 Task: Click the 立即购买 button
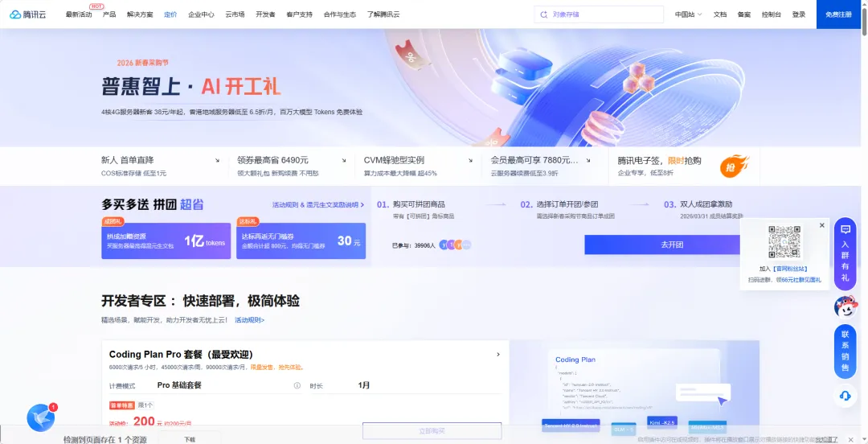point(432,430)
